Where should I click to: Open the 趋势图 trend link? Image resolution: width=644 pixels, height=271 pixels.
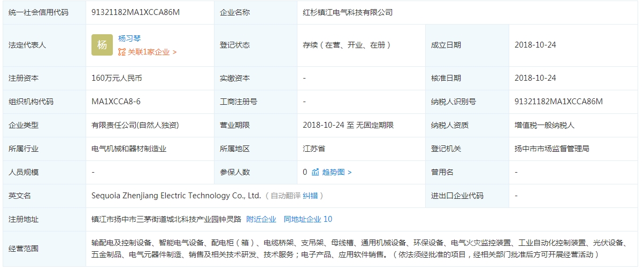(x=333, y=172)
